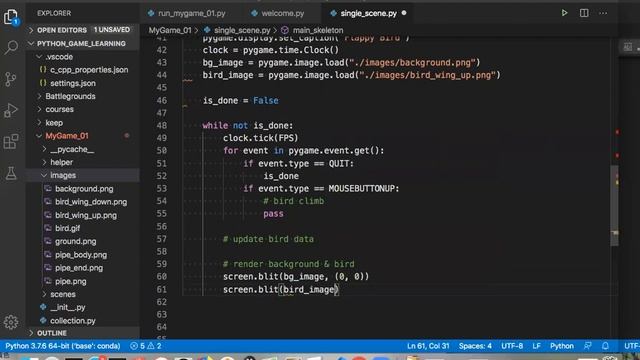640x360 pixels.
Task: Open the Extensions view
Action: tap(11, 142)
